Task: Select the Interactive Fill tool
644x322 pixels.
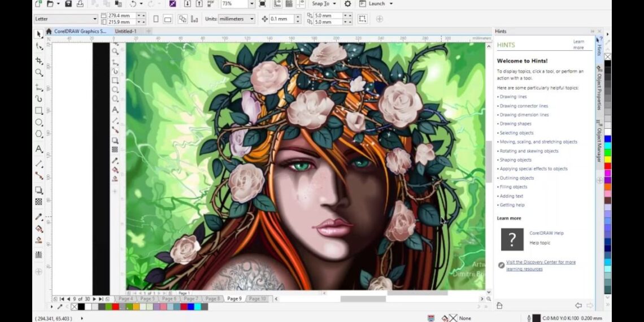Action: 39,228
